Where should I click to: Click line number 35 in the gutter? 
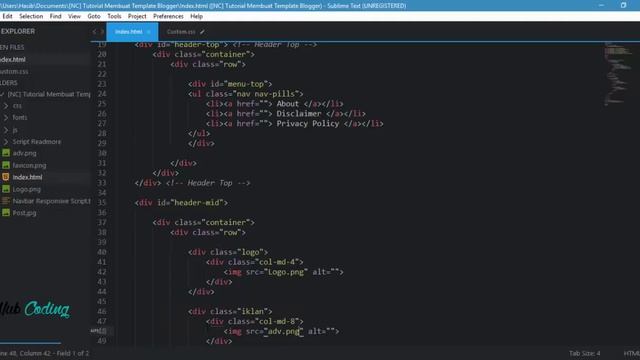click(102, 202)
